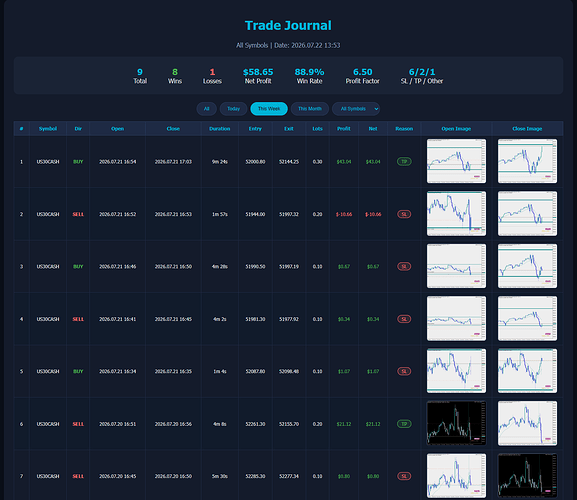Screen dimensions: 577x500
Task: Open trade 6 dark open chart thumbnail
Action: coord(456,423)
